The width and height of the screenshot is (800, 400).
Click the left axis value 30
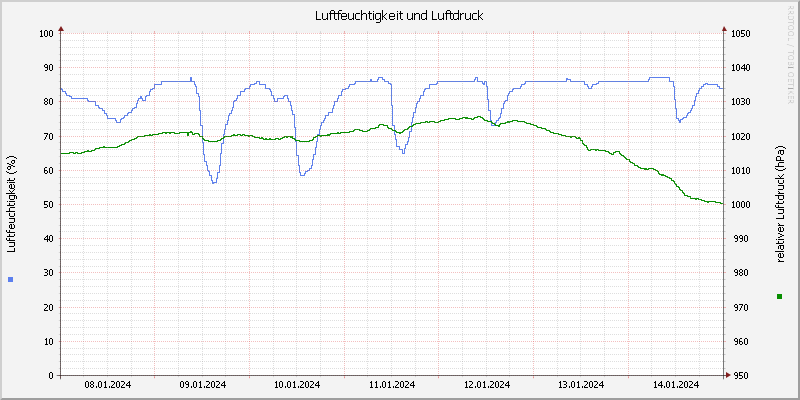[48, 273]
